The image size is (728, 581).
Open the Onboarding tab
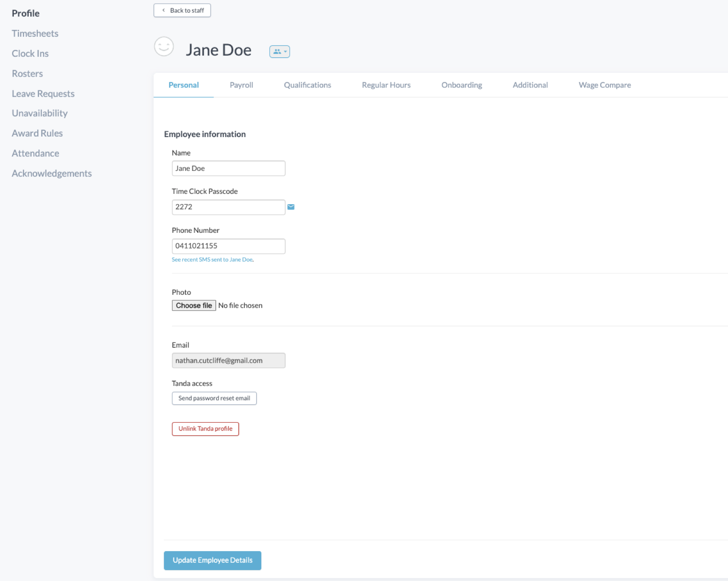tap(461, 85)
